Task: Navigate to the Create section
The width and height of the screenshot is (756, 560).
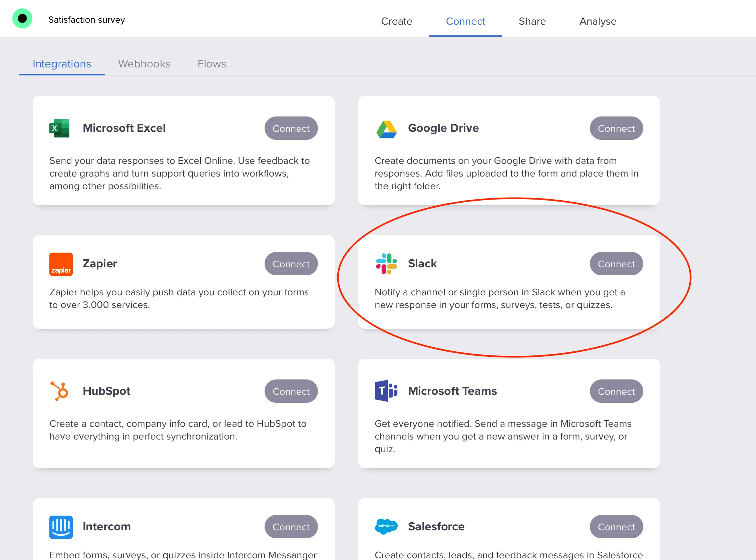Action: click(x=396, y=21)
